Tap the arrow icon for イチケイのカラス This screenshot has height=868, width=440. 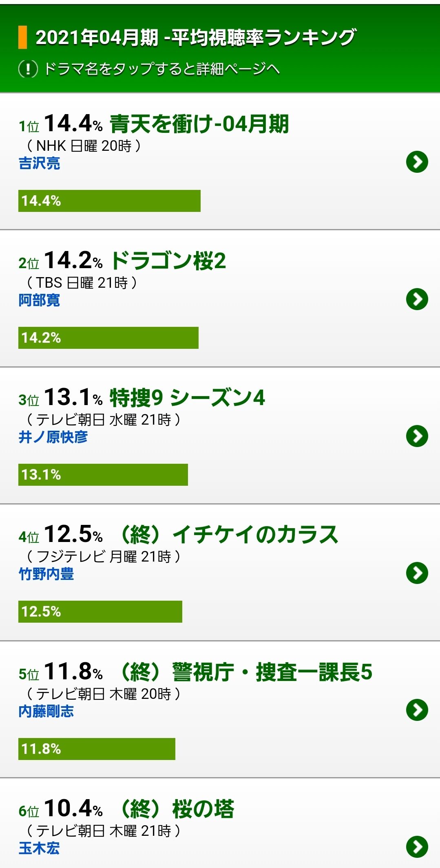click(x=417, y=573)
